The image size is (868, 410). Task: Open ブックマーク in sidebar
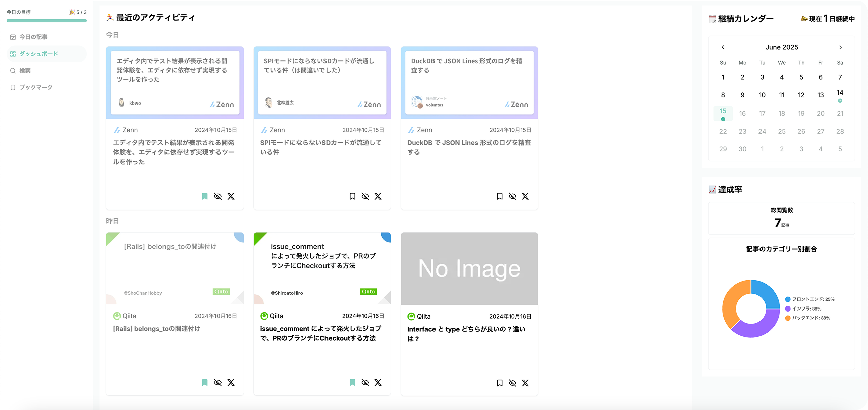pos(46,87)
